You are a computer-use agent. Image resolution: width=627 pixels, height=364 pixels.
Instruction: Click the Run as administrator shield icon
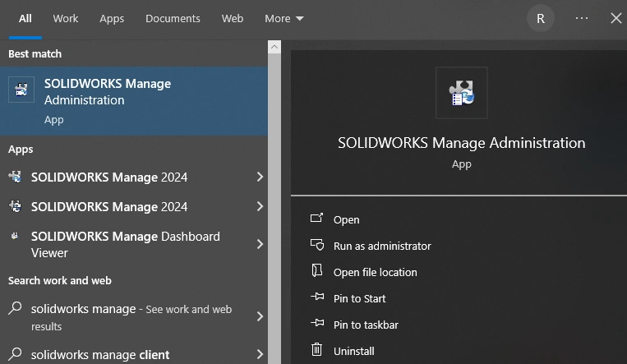point(317,244)
